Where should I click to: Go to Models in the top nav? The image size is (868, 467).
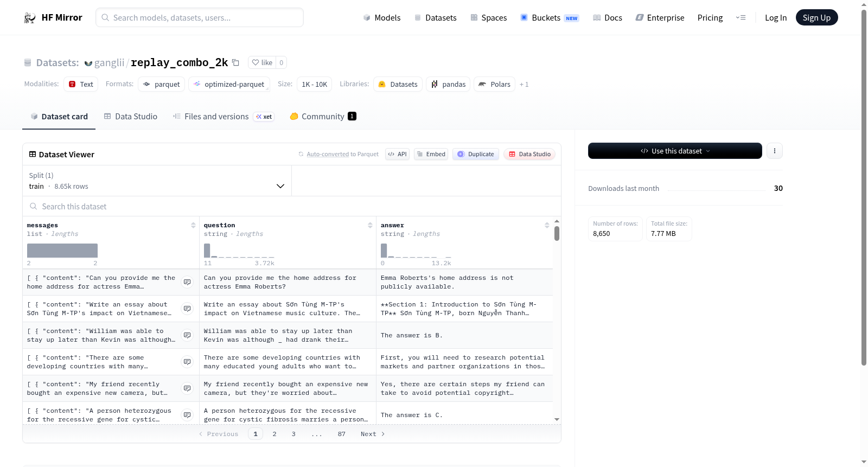tap(382, 18)
